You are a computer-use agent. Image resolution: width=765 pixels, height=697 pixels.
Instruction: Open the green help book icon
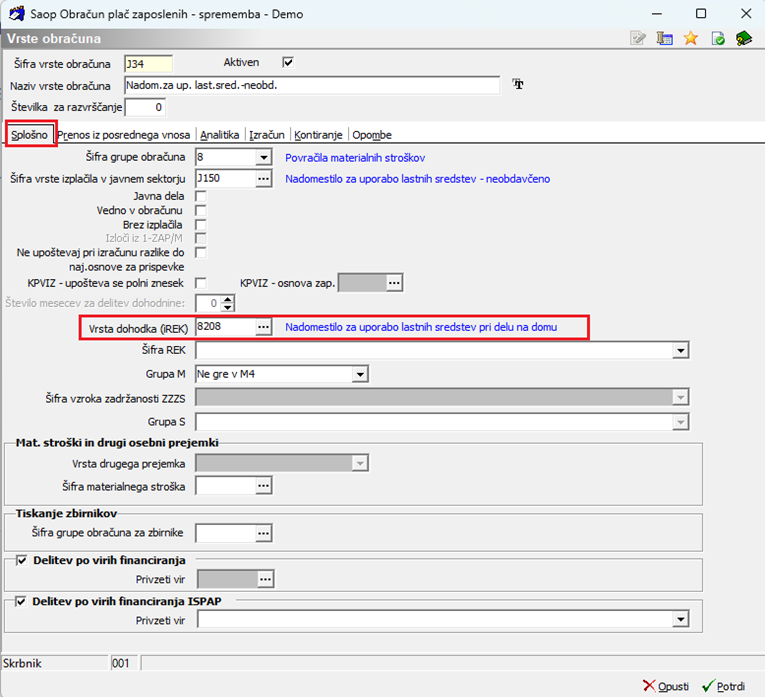744,38
